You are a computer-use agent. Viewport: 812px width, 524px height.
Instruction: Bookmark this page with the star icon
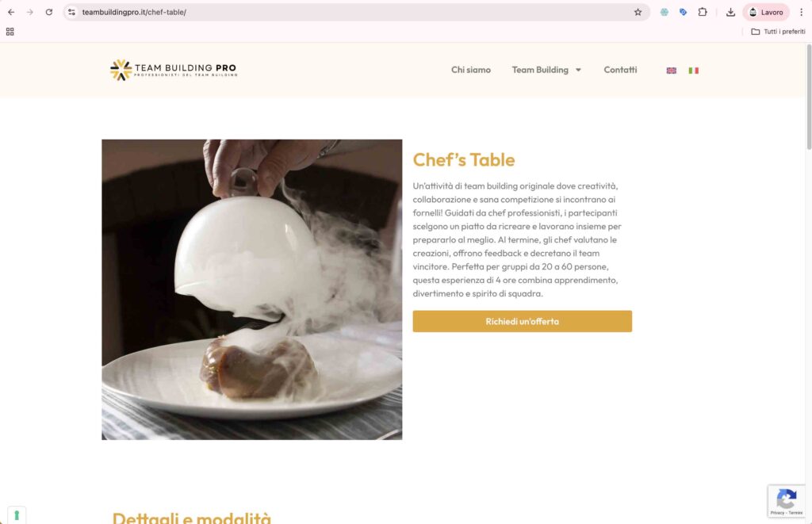click(x=638, y=12)
